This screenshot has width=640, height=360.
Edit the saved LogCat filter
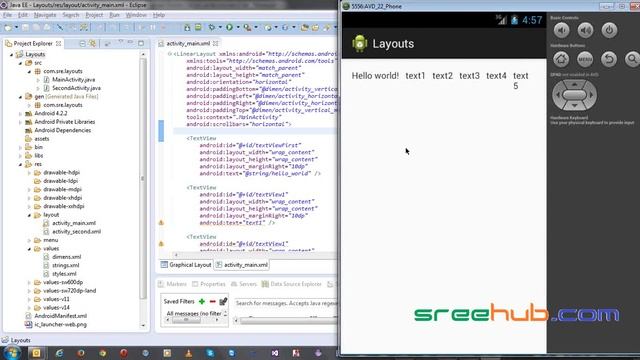223,302
